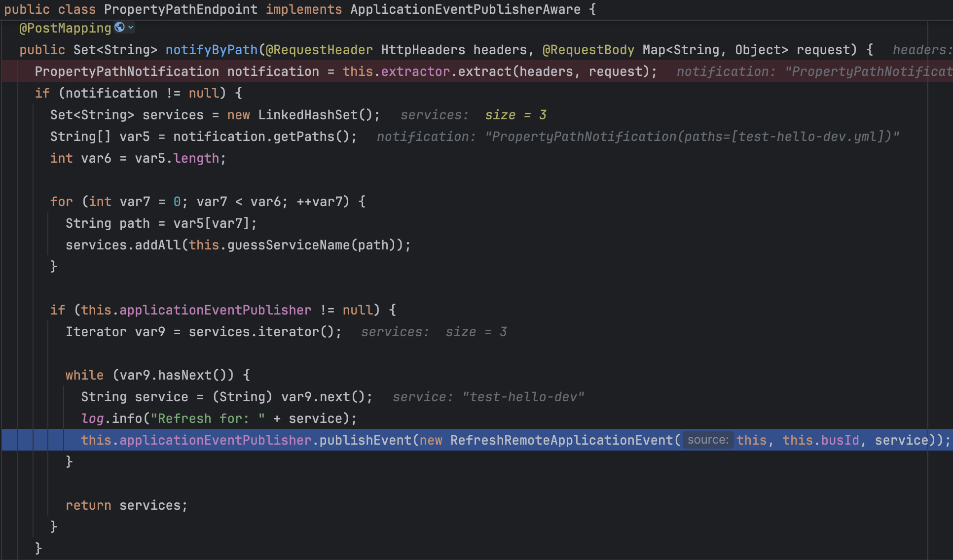This screenshot has height=560, width=953.
Task: Click the LinkedHashSet constructor
Action: point(308,115)
